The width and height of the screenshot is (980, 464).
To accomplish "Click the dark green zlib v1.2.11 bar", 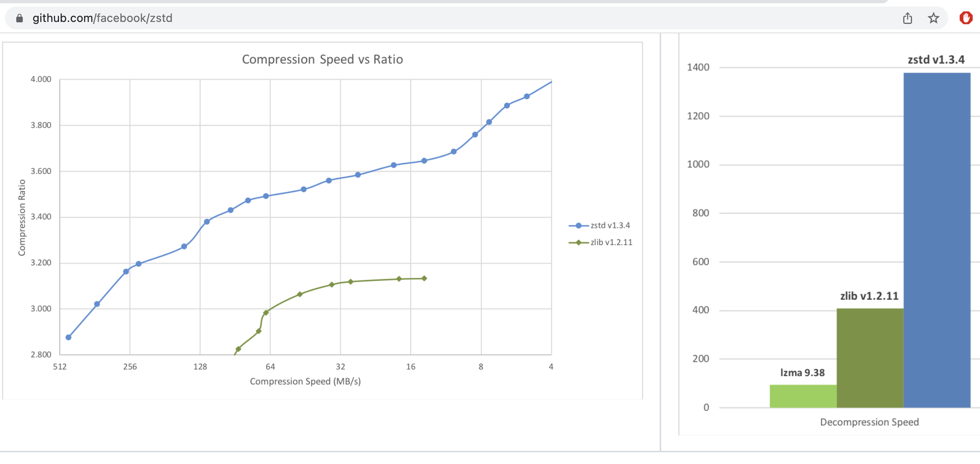I will click(870, 358).
